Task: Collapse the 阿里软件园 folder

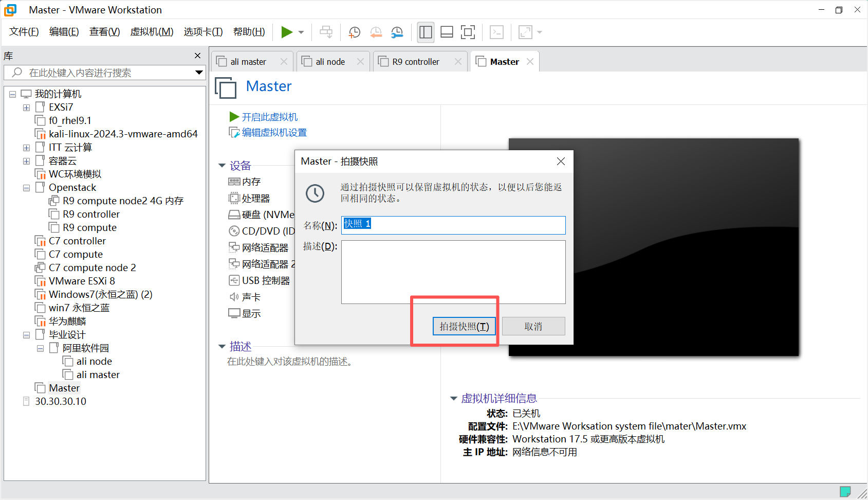Action: 40,348
